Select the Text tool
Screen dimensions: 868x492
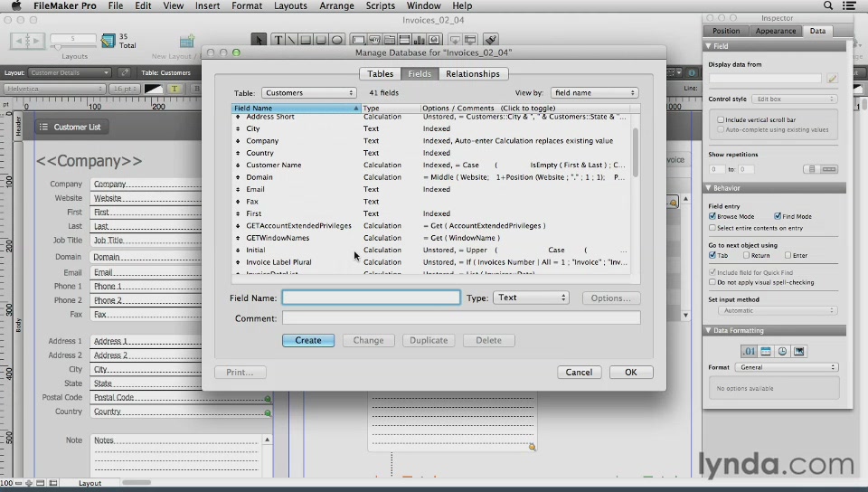tap(278, 40)
